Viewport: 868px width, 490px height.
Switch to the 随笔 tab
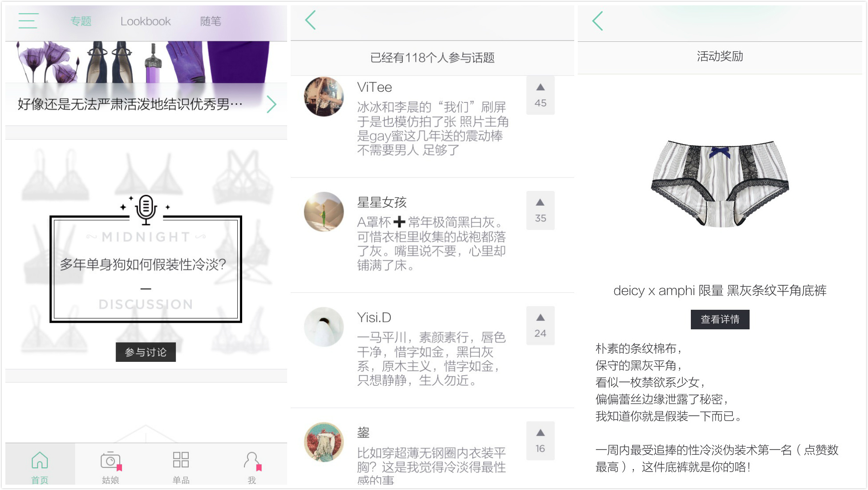tap(211, 21)
